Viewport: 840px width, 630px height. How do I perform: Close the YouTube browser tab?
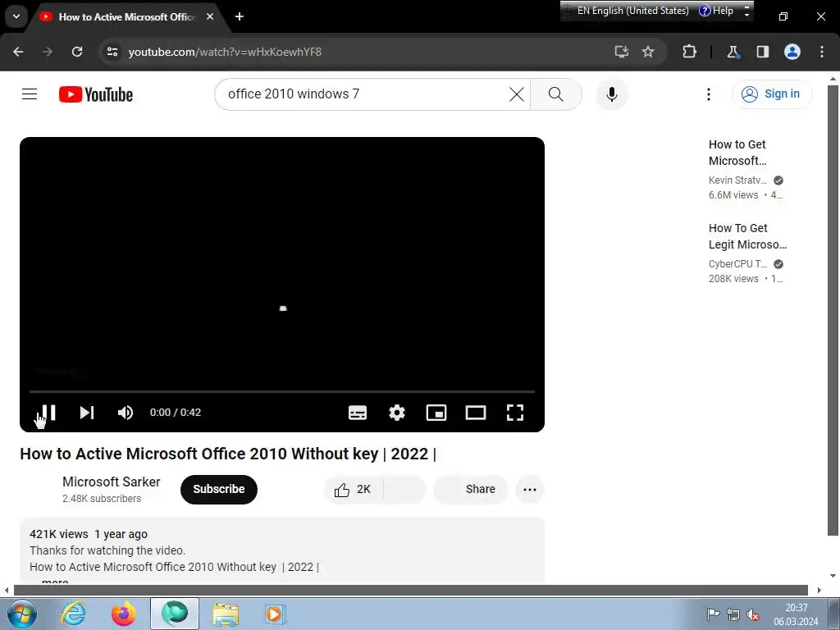coord(210,16)
